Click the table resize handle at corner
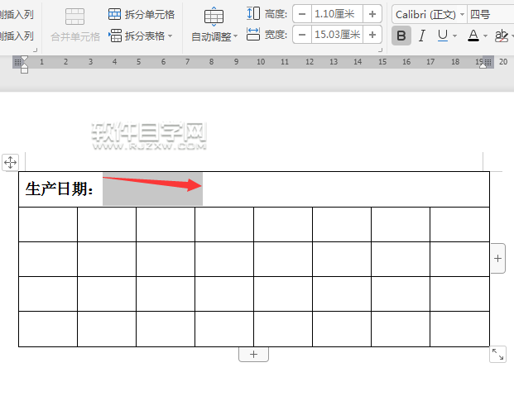 point(497,354)
